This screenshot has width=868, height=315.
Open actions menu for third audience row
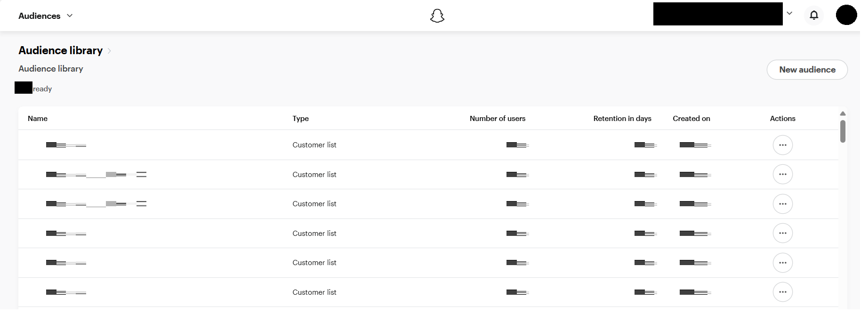tap(782, 204)
